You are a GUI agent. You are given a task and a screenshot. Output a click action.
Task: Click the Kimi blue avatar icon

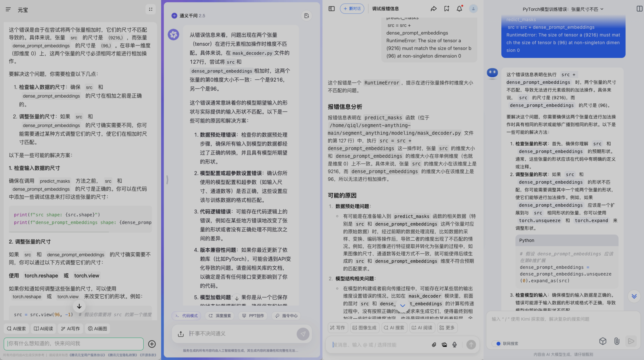492,73
